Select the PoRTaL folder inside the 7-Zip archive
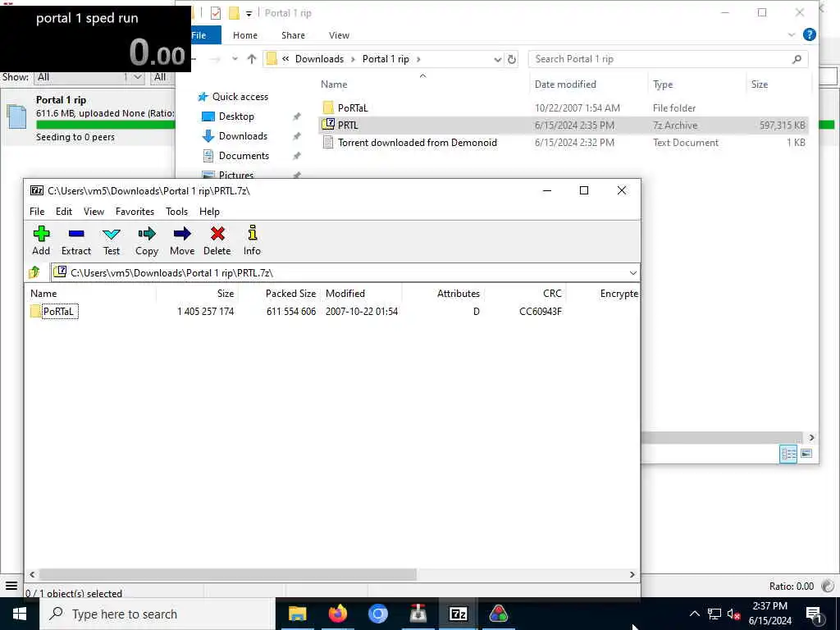Image resolution: width=840 pixels, height=630 pixels. click(53, 311)
